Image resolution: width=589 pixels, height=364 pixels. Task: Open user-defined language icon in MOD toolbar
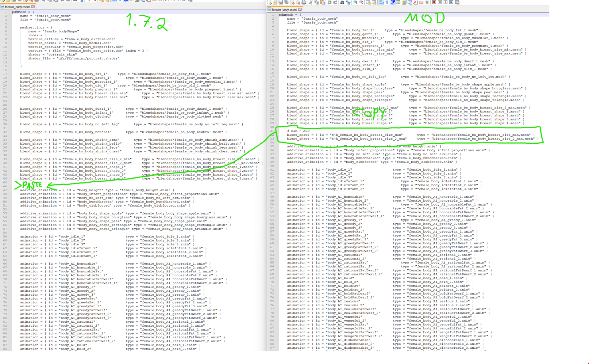(x=398, y=2)
